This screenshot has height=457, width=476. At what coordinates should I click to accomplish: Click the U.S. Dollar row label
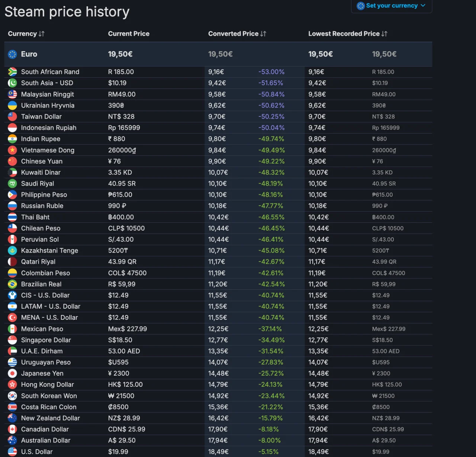tap(37, 452)
